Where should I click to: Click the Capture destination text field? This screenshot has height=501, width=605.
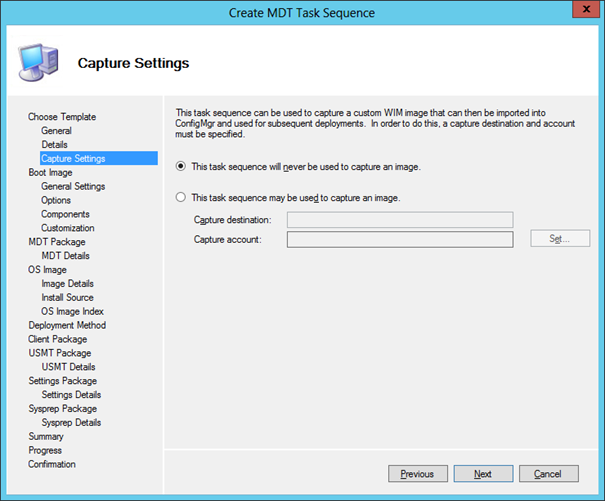pyautogui.click(x=399, y=220)
